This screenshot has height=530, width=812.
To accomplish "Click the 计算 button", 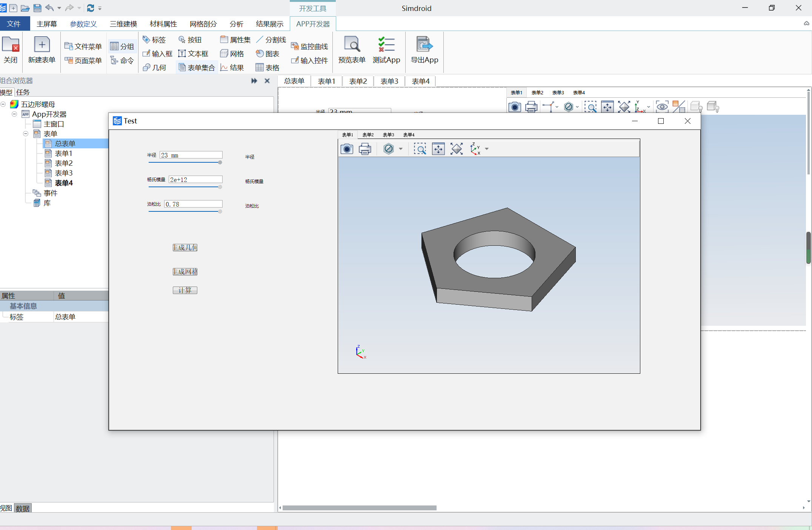I will tap(185, 290).
